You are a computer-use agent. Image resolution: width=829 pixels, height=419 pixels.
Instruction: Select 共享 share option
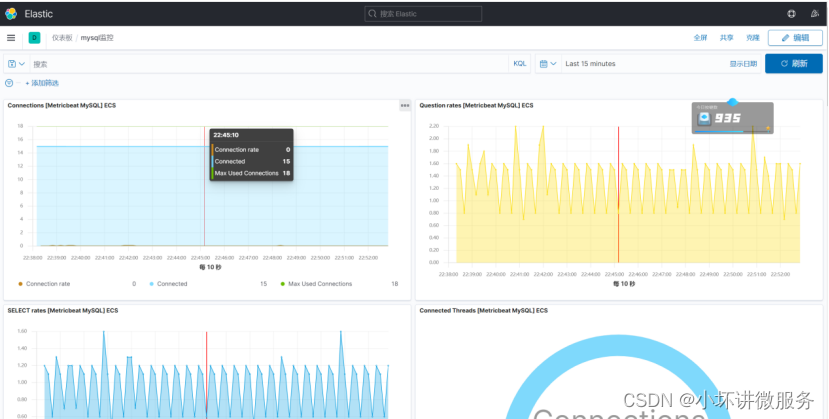coord(726,38)
